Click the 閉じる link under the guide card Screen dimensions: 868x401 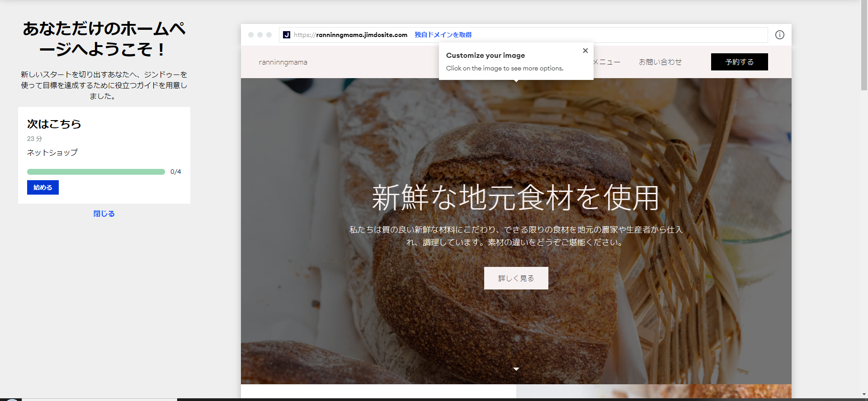[104, 214]
